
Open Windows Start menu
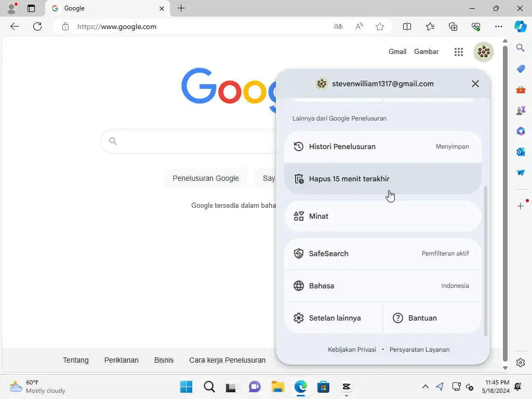coord(186,387)
